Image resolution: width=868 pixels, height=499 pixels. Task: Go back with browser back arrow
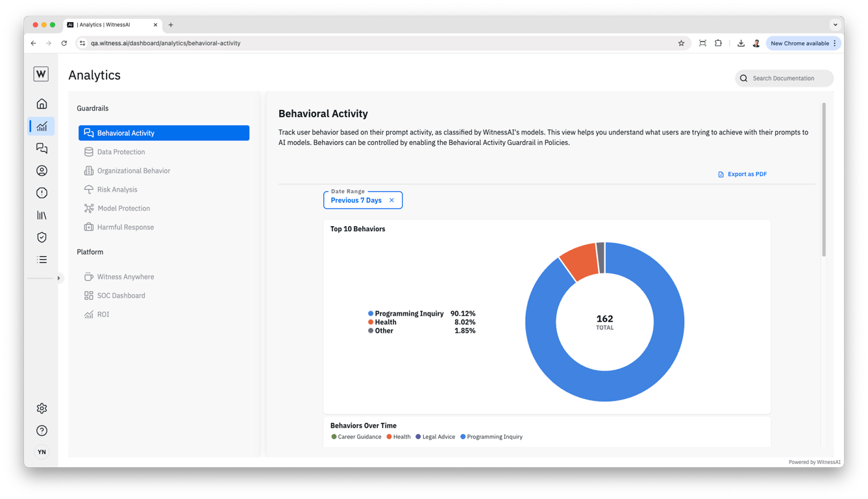pyautogui.click(x=34, y=44)
